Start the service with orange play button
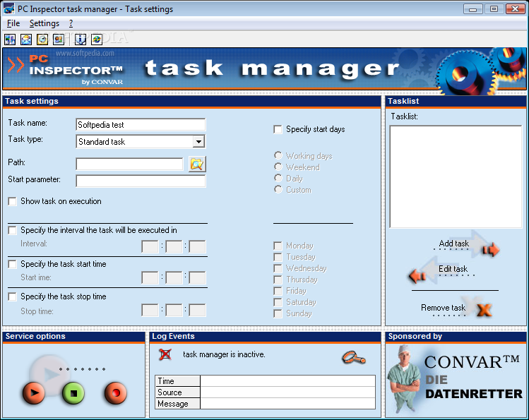This screenshot has height=420, width=529. (x=34, y=392)
